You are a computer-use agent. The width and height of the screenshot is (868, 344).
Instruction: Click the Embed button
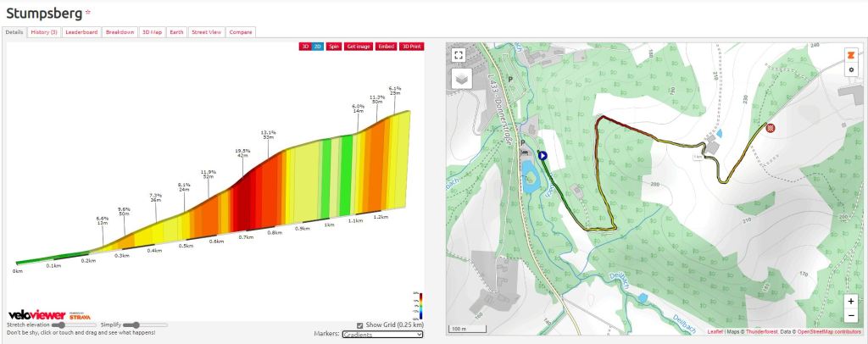coord(386,47)
